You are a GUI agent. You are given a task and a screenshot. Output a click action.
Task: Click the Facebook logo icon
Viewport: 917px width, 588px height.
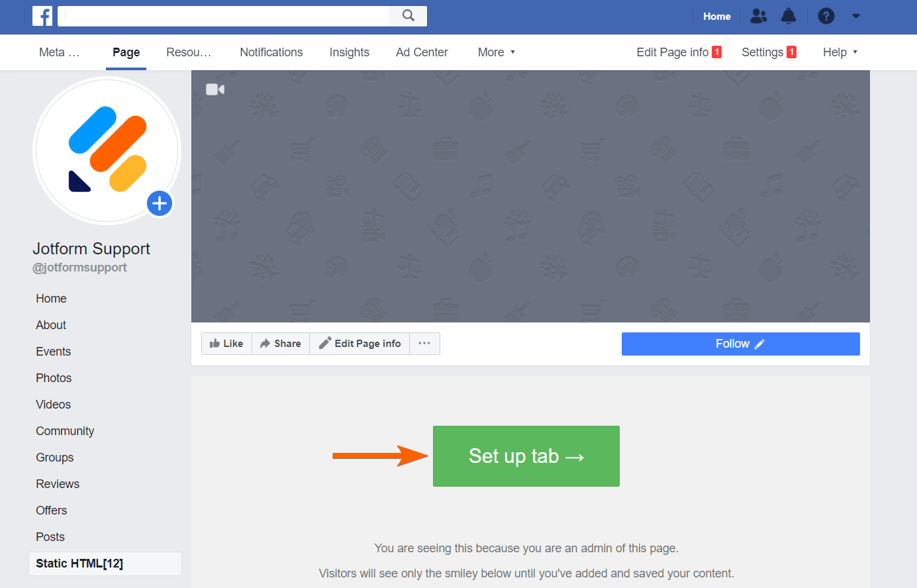[x=42, y=16]
